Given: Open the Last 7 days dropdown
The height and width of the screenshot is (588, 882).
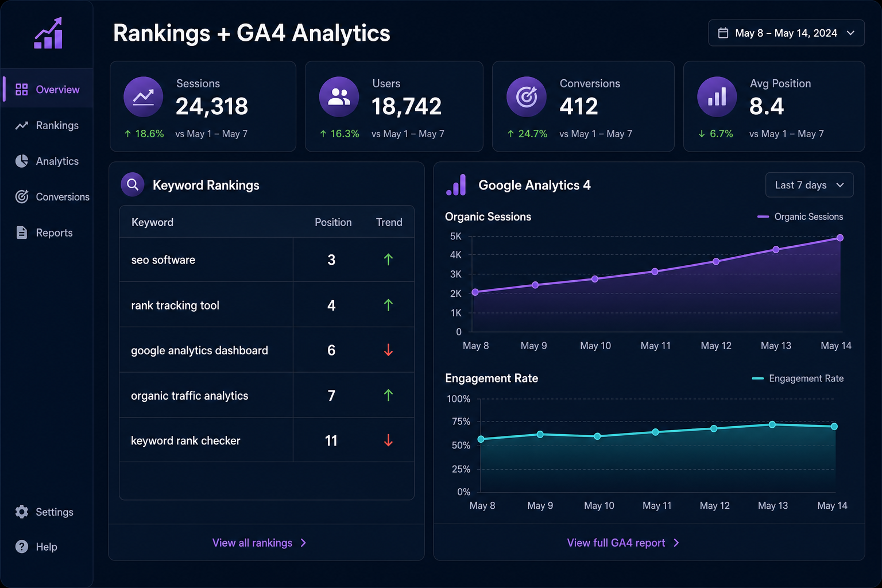Looking at the screenshot, I should tap(809, 185).
